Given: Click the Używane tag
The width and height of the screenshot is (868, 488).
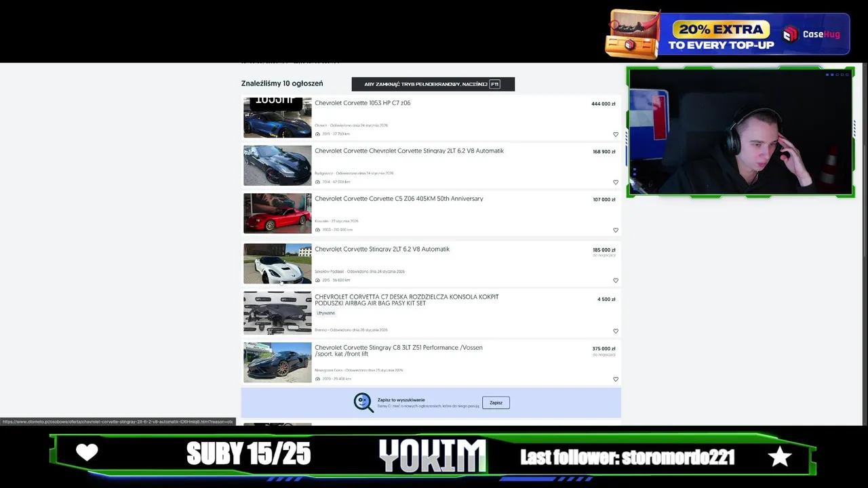Looking at the screenshot, I should (x=325, y=313).
